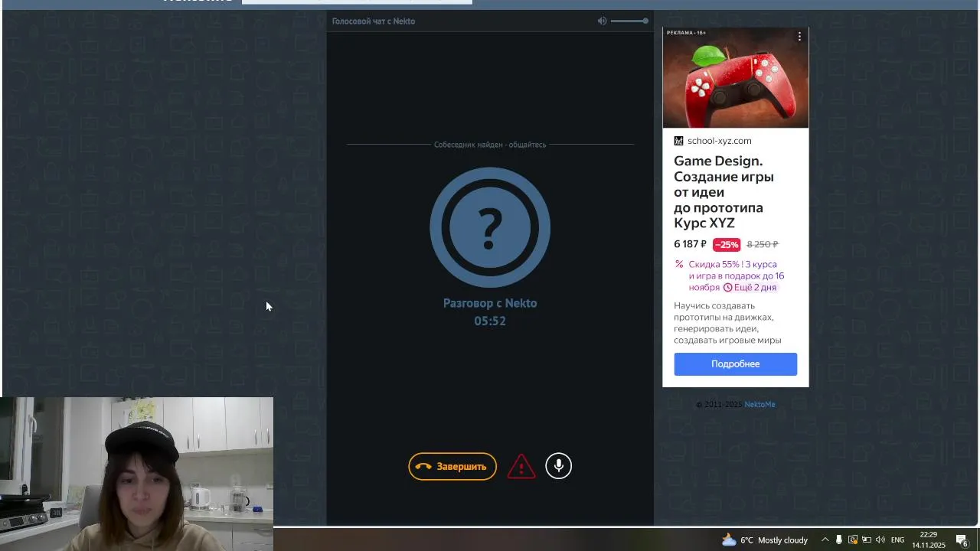Click the microphone tray icon
This screenshot has height=551, width=980.
click(838, 540)
